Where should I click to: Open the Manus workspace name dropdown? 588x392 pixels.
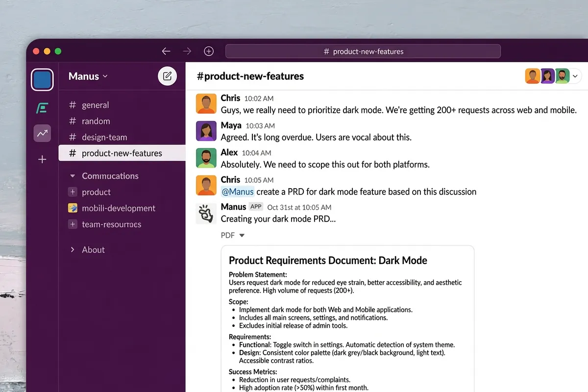click(x=88, y=76)
